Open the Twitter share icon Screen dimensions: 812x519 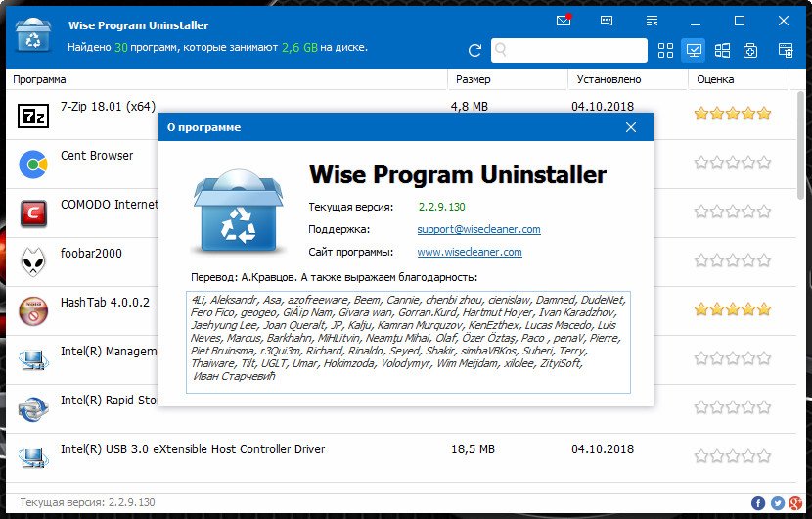778,503
